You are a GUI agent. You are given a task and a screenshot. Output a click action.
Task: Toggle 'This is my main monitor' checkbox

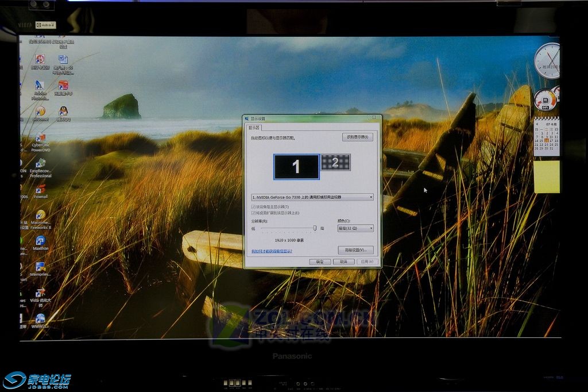[254, 206]
